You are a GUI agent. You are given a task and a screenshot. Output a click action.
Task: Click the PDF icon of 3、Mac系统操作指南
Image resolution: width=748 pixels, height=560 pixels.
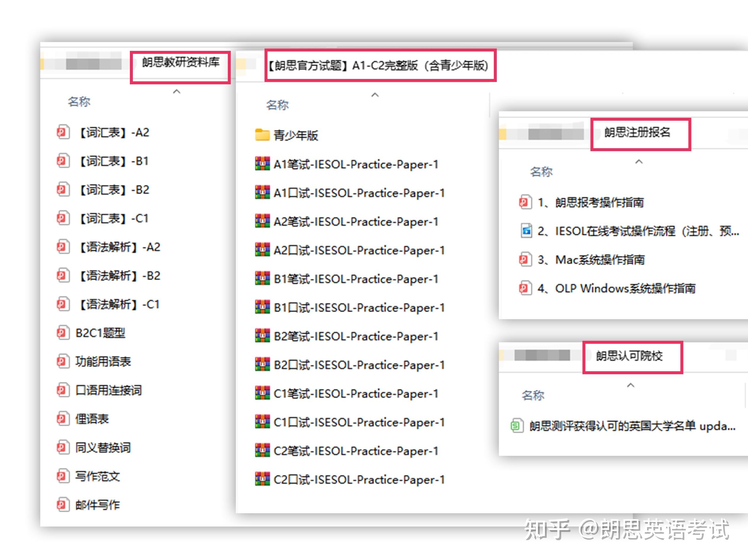pyautogui.click(x=525, y=260)
